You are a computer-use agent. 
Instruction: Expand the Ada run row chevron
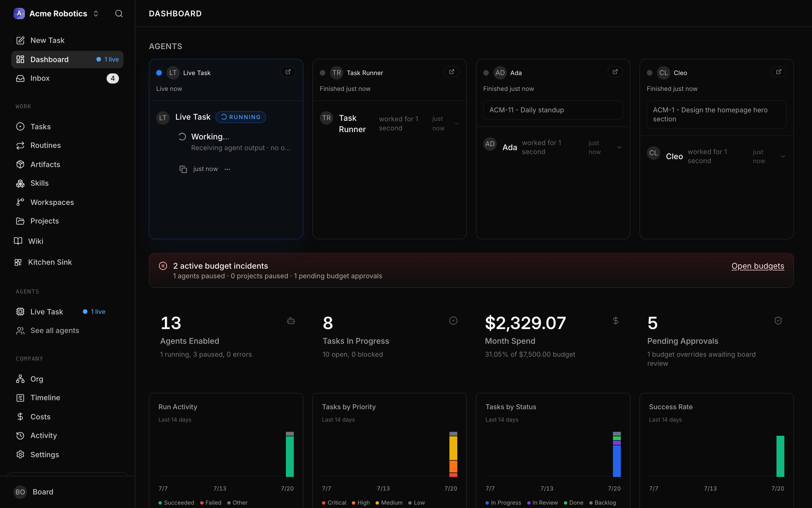pyautogui.click(x=619, y=147)
